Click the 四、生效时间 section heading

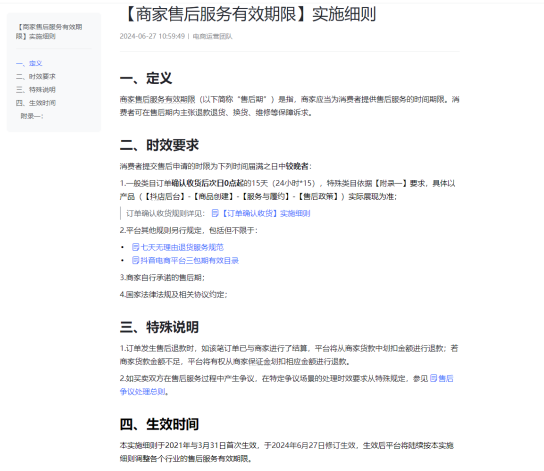159,424
